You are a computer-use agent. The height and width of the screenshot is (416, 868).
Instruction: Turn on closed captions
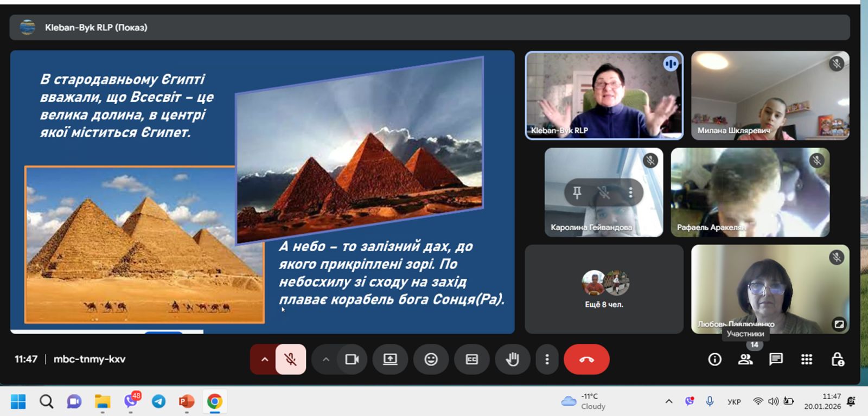[x=472, y=359]
